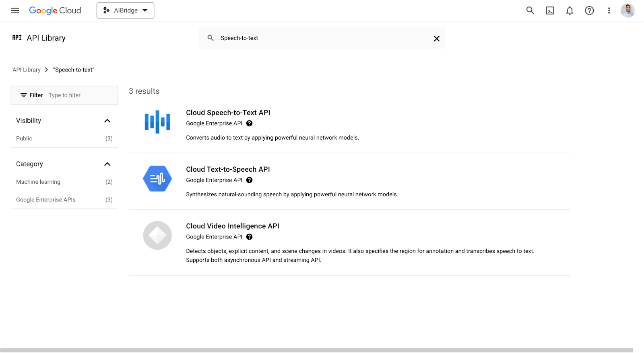Click help icon under Cloud Video Intelligence API
Screen dimensions: 644x353
(250, 237)
